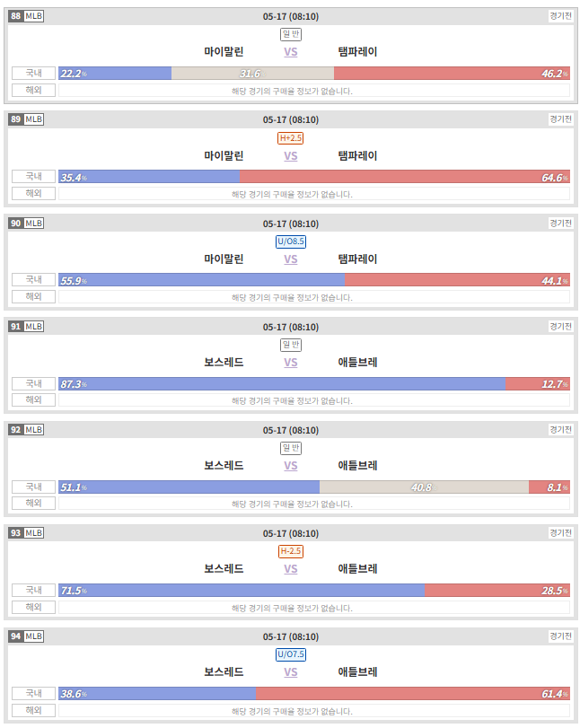Open VS link for game 88 마이말린 vs 탬파레이
The image size is (580, 728).
[x=291, y=52]
